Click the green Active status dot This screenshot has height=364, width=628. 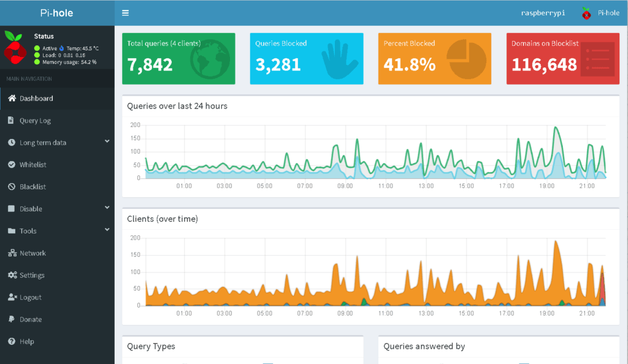(37, 48)
